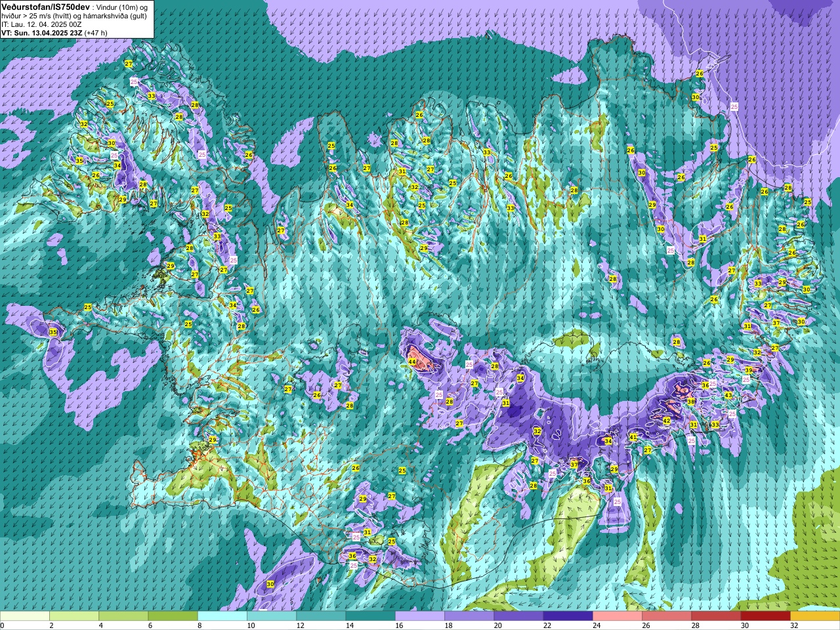Select the legend tick label '8'

[199, 626]
